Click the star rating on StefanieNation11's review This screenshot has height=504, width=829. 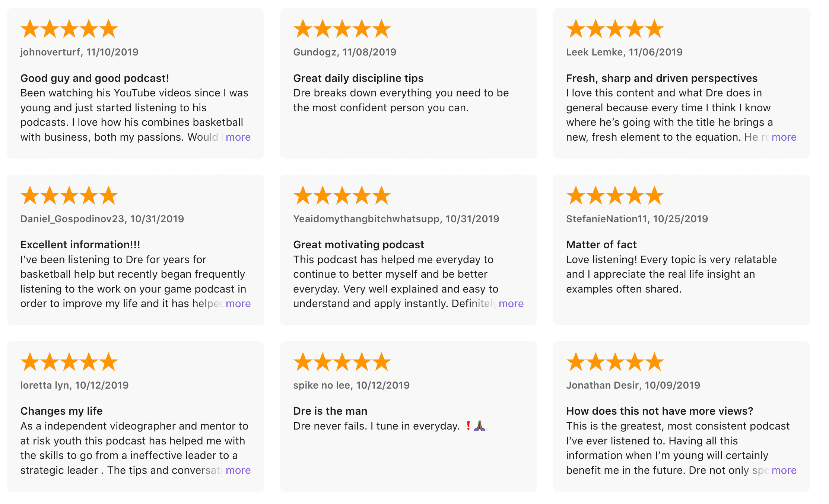[615, 196]
